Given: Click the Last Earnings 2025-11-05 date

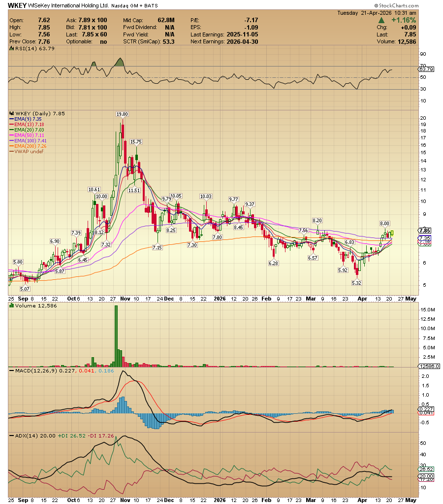Looking at the screenshot, I should pos(242,34).
